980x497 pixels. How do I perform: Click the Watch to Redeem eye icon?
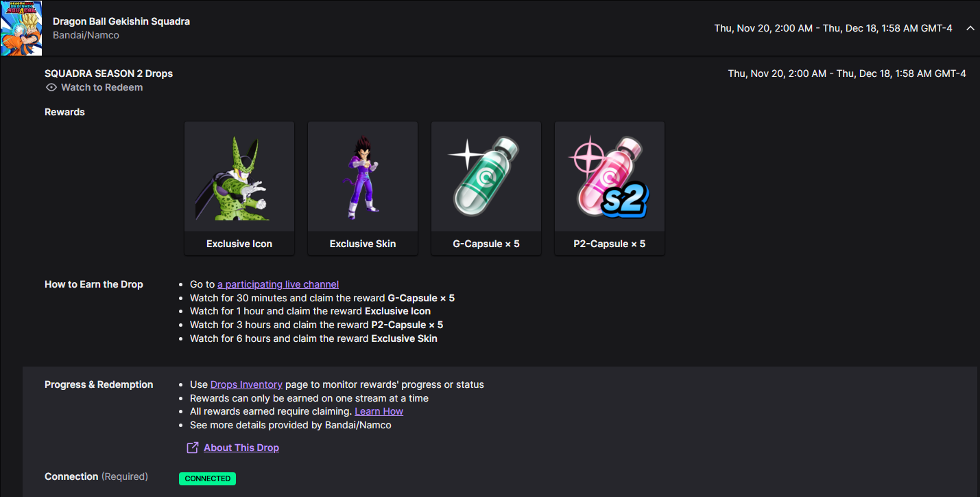pos(51,88)
